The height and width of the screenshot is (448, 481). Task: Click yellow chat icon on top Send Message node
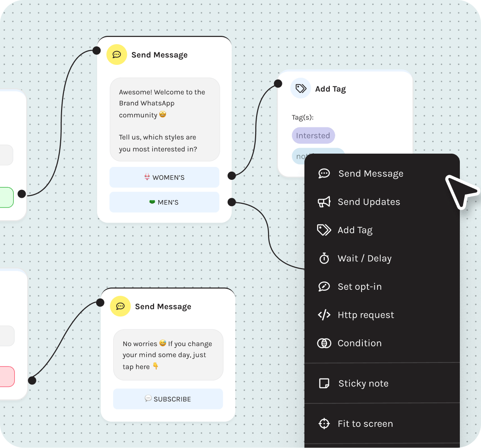point(116,55)
